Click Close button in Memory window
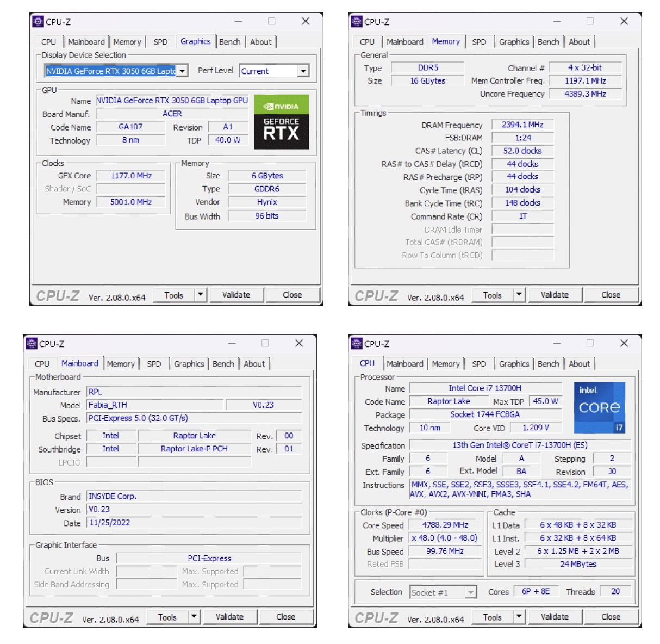The width and height of the screenshot is (660, 644). tap(611, 295)
